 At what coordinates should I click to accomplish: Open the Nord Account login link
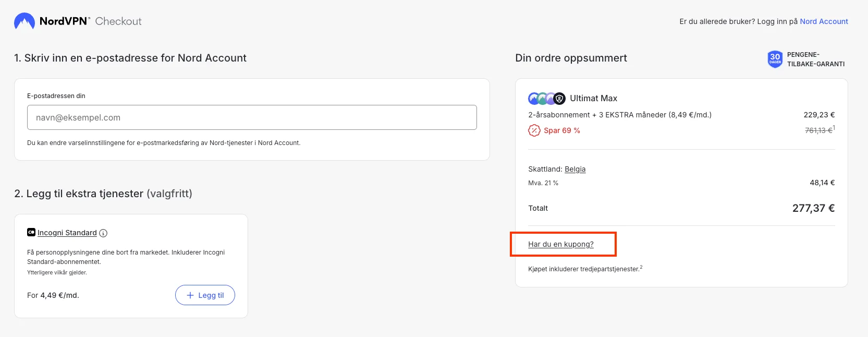824,21
